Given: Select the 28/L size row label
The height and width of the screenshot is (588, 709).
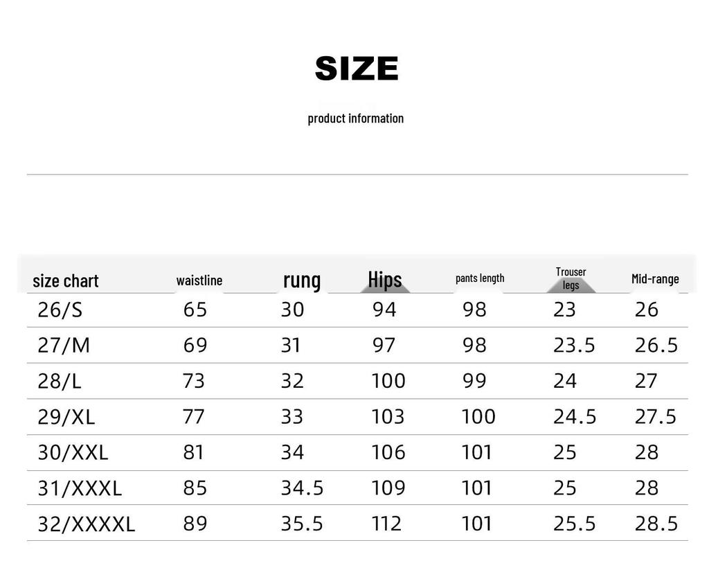Looking at the screenshot, I should point(60,381).
